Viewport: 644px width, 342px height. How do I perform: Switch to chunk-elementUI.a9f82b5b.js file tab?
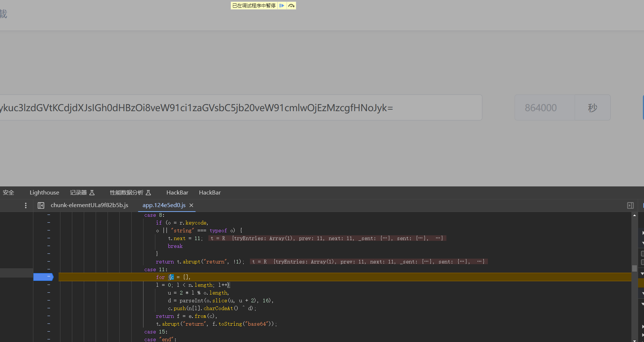click(89, 205)
